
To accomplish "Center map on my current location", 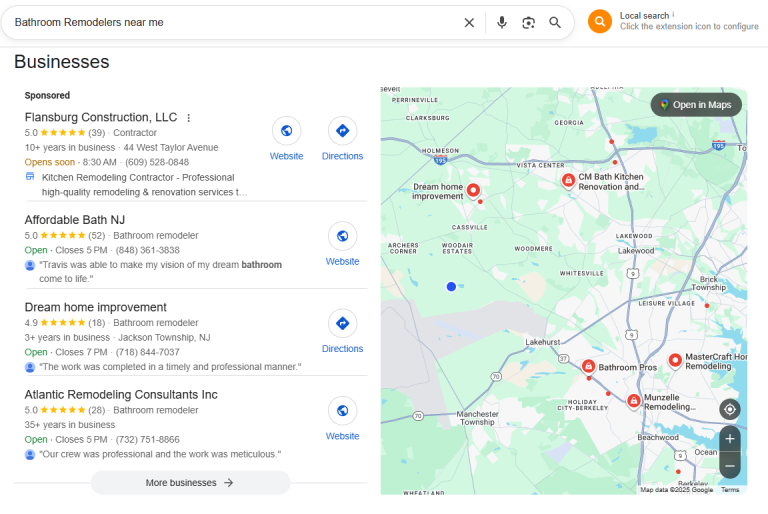I will click(730, 409).
